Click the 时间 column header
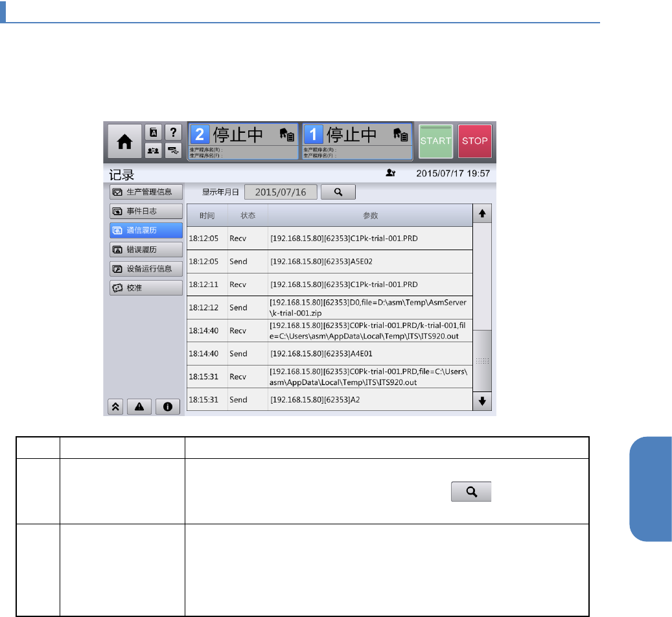 [x=207, y=215]
